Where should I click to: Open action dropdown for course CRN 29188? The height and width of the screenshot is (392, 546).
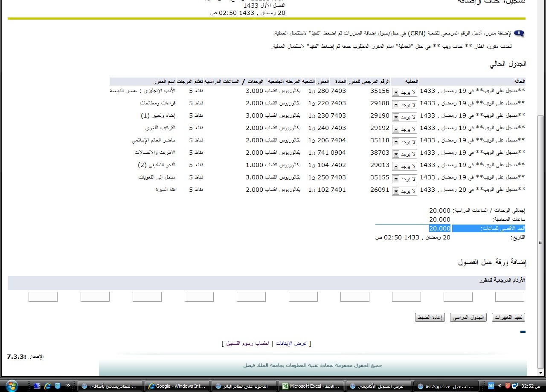[404, 104]
